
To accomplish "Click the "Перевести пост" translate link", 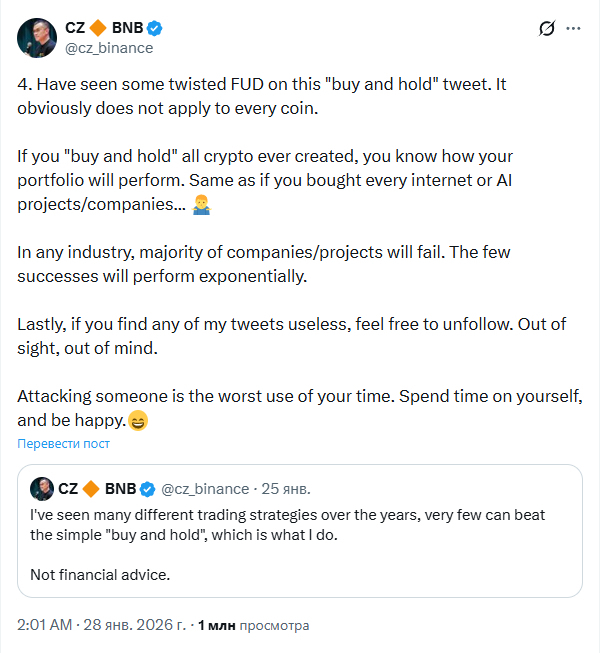I will pyautogui.click(x=64, y=443).
